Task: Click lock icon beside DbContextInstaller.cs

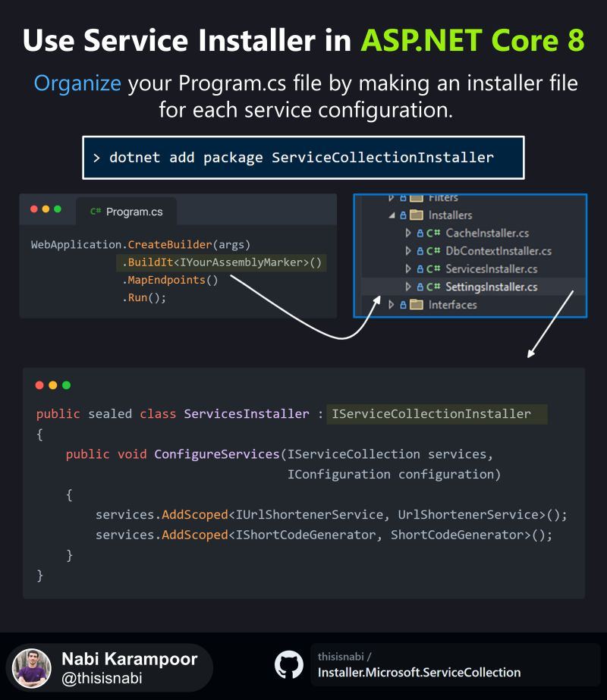Action: (420, 251)
